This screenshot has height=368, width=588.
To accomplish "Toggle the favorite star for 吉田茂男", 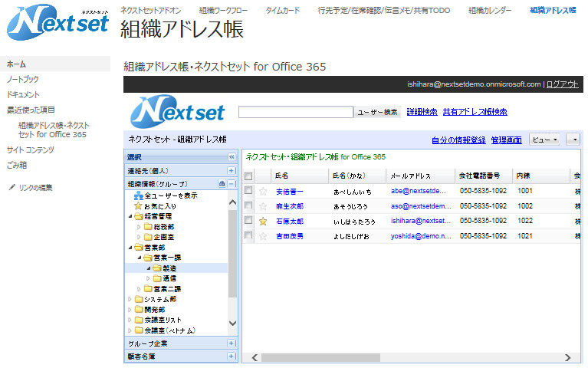I will (263, 236).
